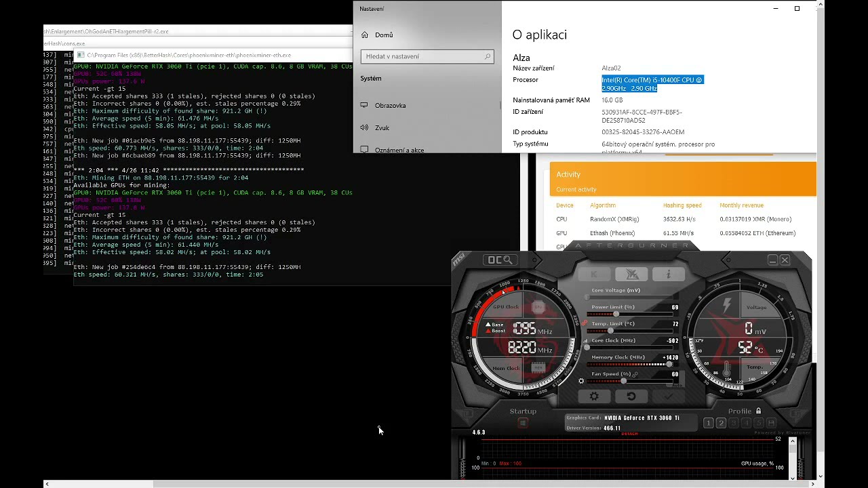Viewport: 868px width, 488px height.
Task: Open the voltage-frequency curve editor icon
Action: pos(585,340)
